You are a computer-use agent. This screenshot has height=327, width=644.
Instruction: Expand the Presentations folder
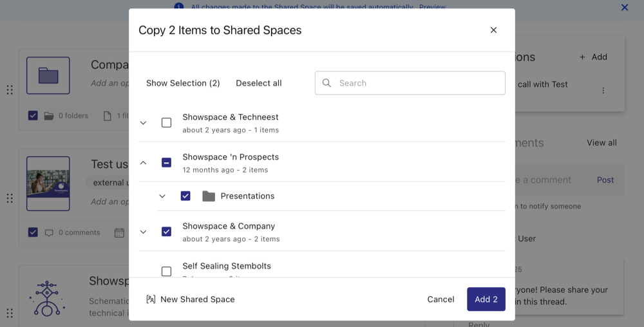tap(162, 196)
